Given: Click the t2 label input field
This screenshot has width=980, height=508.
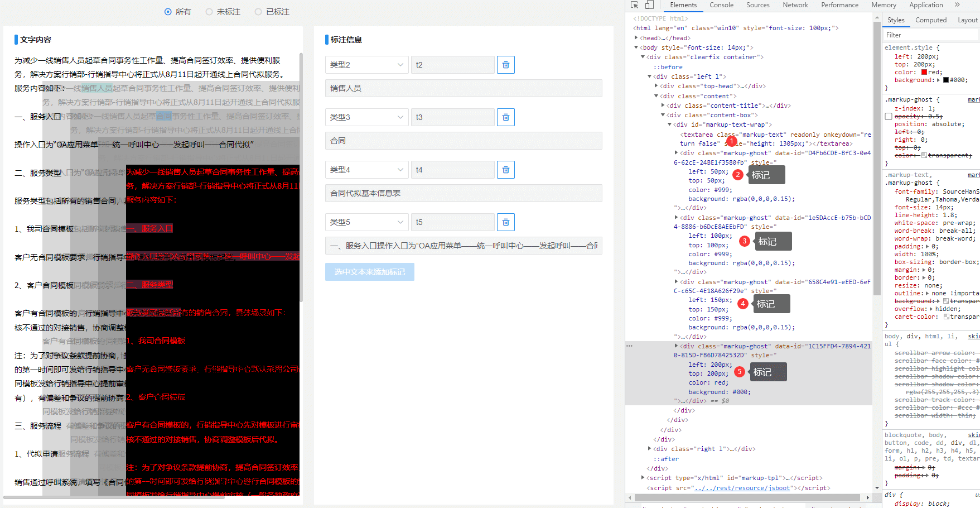Looking at the screenshot, I should coord(453,65).
